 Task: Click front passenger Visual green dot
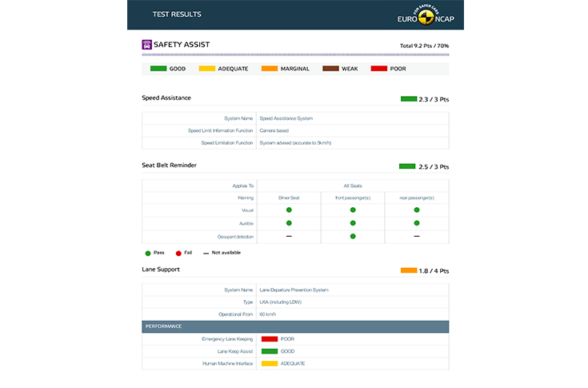click(353, 210)
